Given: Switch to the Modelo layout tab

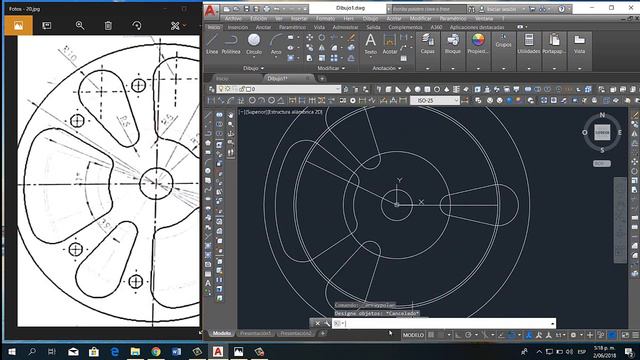Looking at the screenshot, I should click(x=222, y=333).
